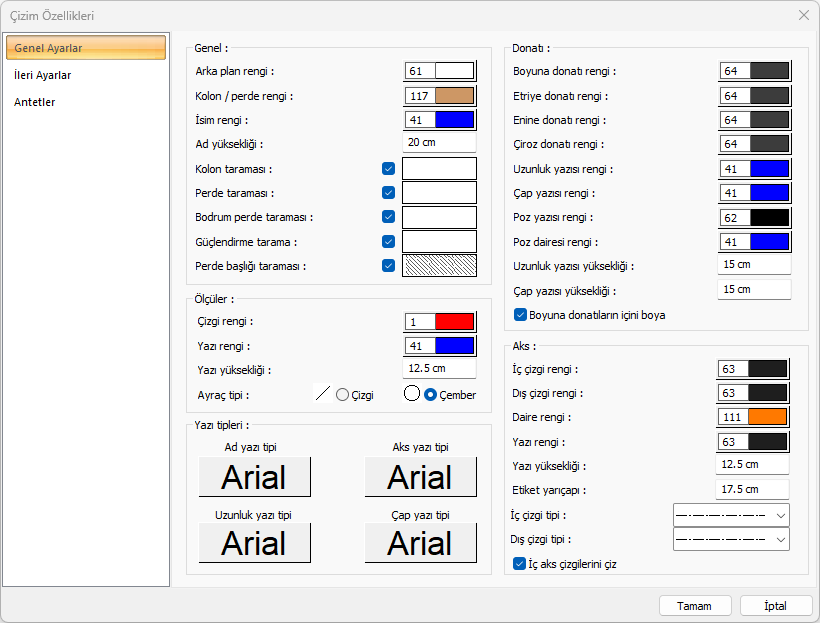The height and width of the screenshot is (623, 820).
Task: Open the Ad yazı tipi Arial font button
Action: (x=254, y=477)
